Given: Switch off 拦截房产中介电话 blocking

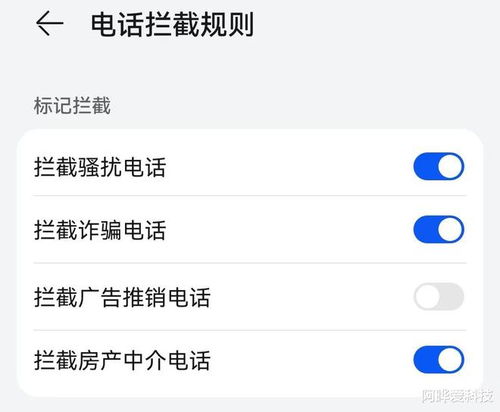Looking at the screenshot, I should coord(439,360).
